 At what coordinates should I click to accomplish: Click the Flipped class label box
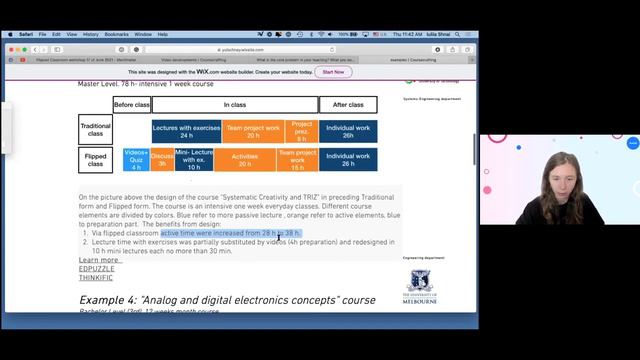coord(96,160)
